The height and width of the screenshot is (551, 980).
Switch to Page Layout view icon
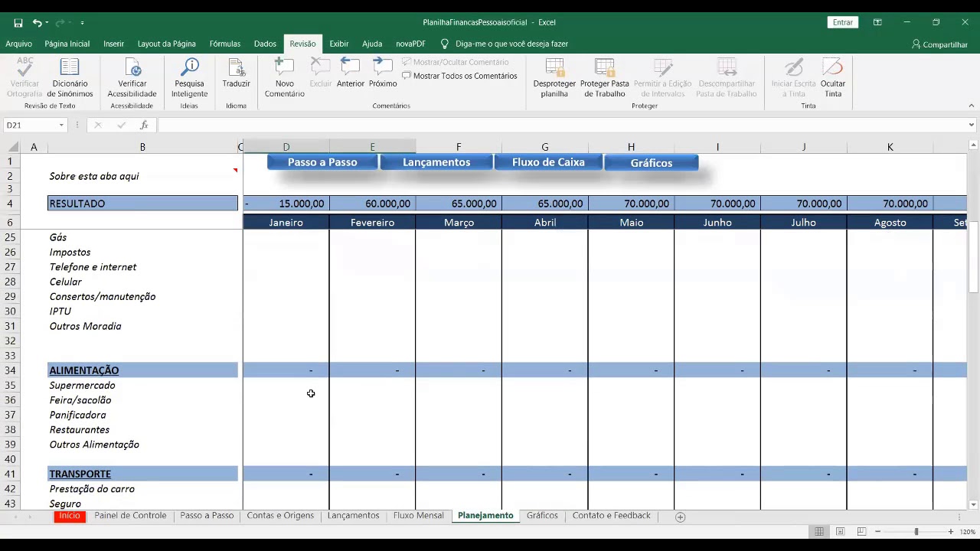click(x=840, y=532)
